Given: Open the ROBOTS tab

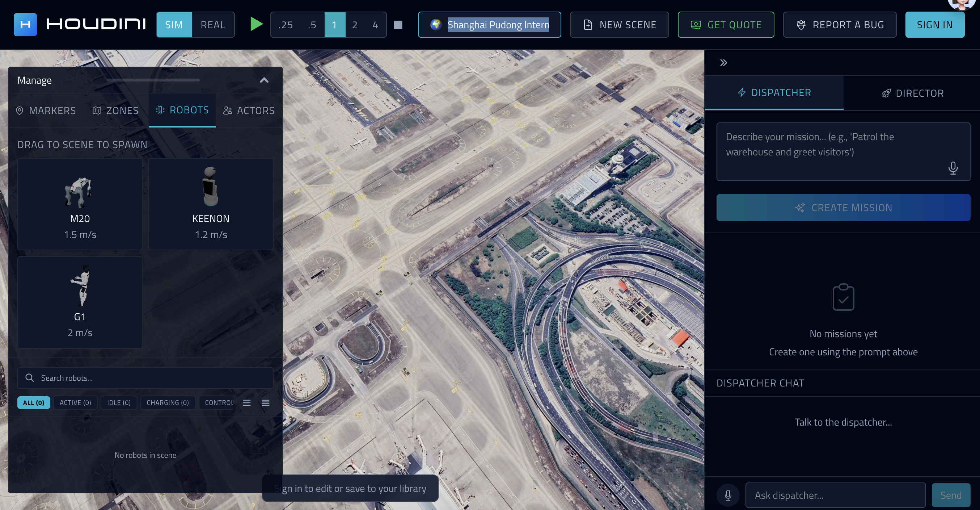Looking at the screenshot, I should (182, 110).
